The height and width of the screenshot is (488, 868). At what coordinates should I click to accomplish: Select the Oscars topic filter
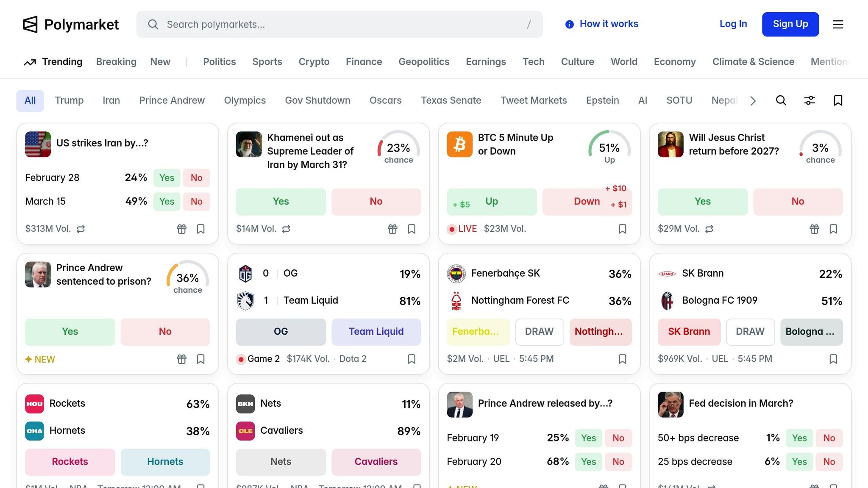tap(385, 100)
